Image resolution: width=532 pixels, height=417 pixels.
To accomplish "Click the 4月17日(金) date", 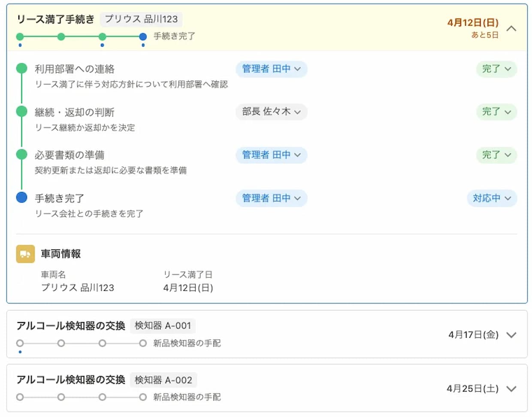I will 474,335.
